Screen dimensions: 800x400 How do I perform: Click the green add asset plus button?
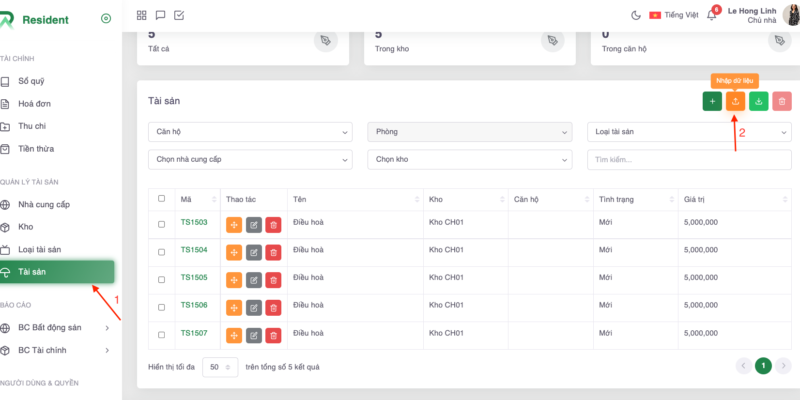[712, 101]
